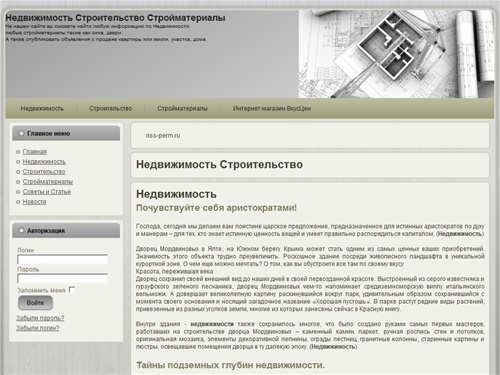The image size is (500, 375).
Task: Click the Забыли пароль? link
Action: (40, 318)
